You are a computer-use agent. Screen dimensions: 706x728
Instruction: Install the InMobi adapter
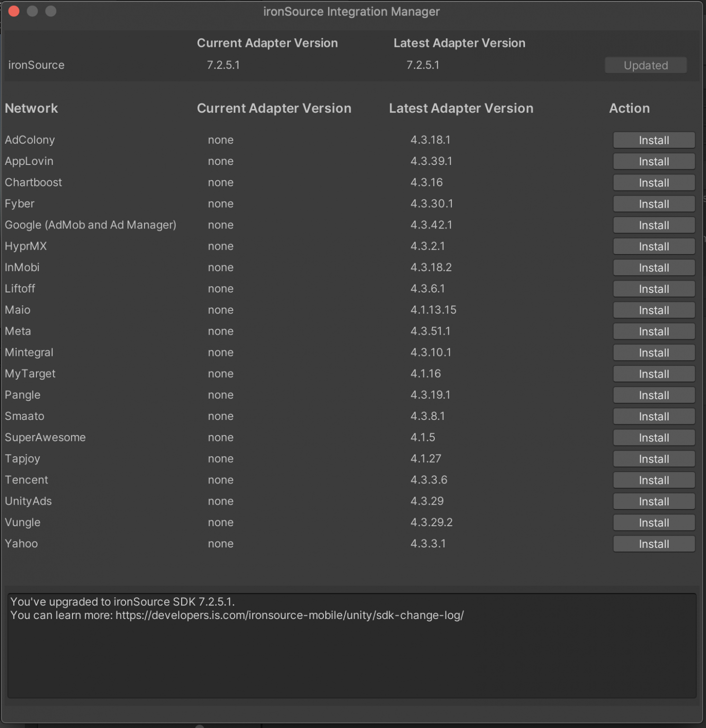click(x=653, y=268)
